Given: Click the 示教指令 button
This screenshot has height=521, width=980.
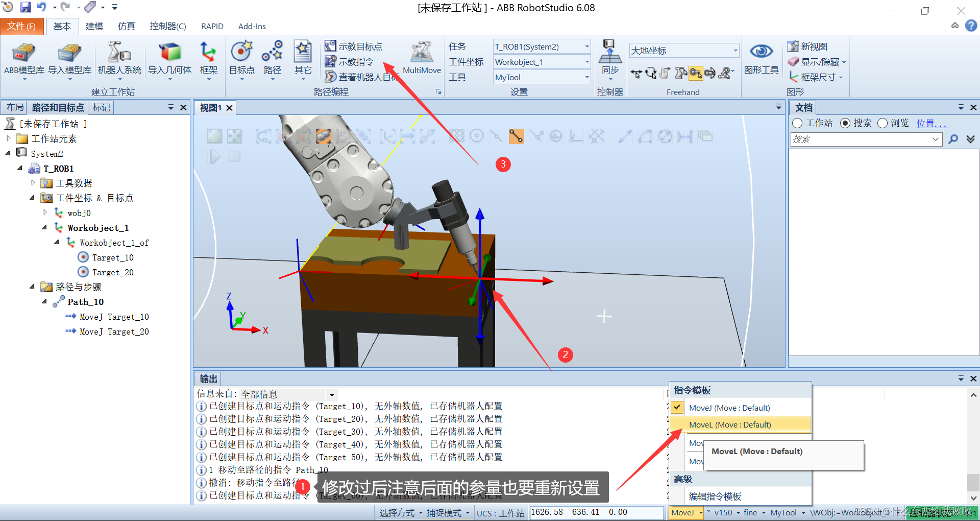Looking at the screenshot, I should pos(350,62).
